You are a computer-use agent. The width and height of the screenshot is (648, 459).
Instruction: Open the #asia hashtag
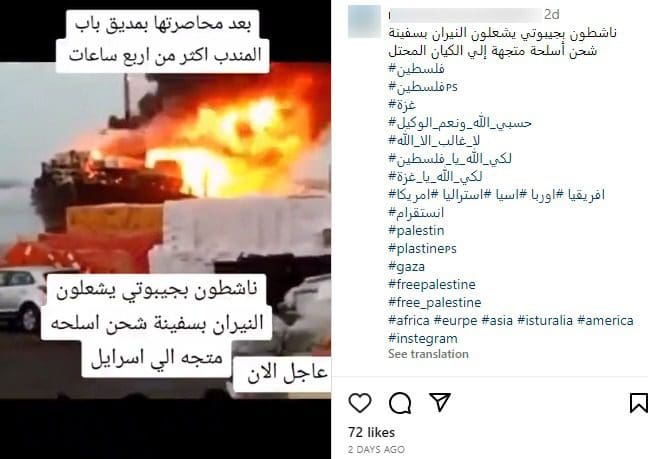(x=497, y=320)
